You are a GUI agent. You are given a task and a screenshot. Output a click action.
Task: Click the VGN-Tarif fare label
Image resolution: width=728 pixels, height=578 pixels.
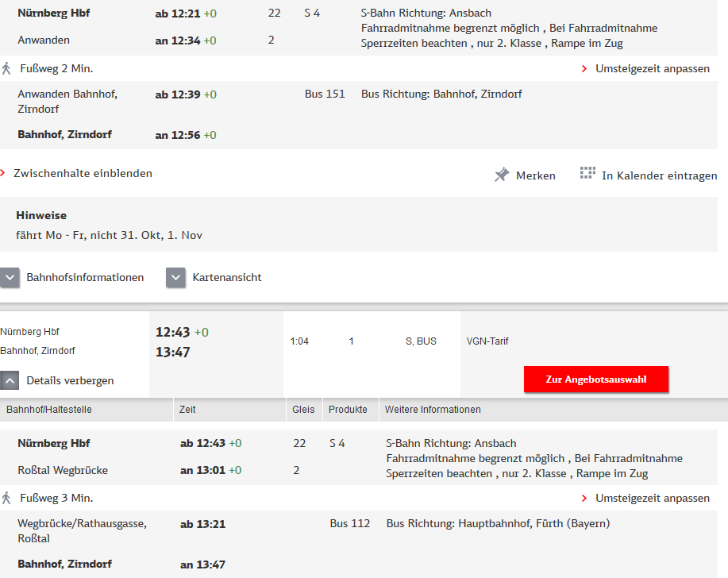coord(487,341)
